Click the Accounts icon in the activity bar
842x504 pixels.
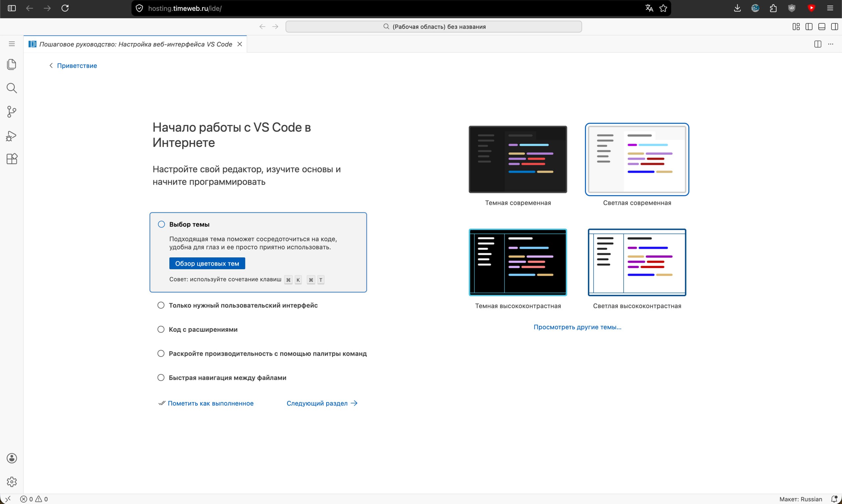pyautogui.click(x=12, y=458)
